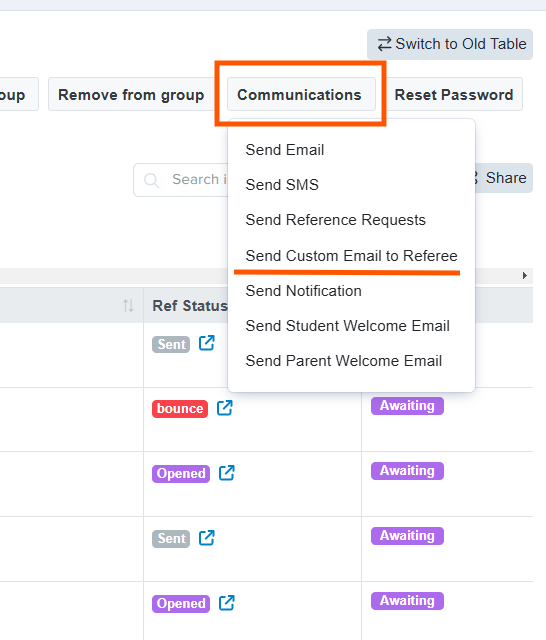Click the sort arrows icon in column header
Screen dimensions: 546x640
point(128,305)
